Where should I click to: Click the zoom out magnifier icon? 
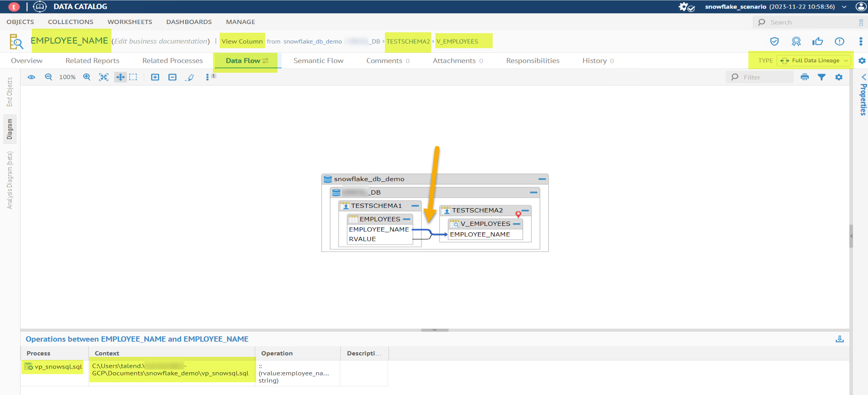pyautogui.click(x=48, y=77)
